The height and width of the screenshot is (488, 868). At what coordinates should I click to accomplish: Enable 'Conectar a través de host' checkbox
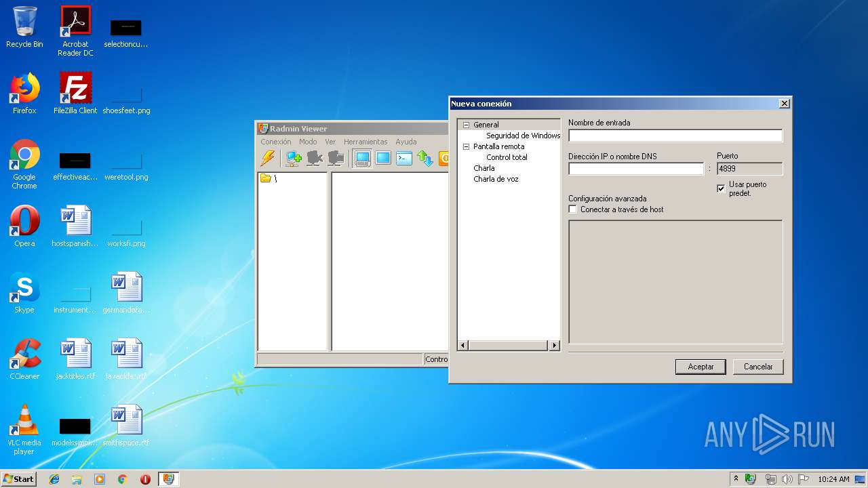[x=572, y=209]
